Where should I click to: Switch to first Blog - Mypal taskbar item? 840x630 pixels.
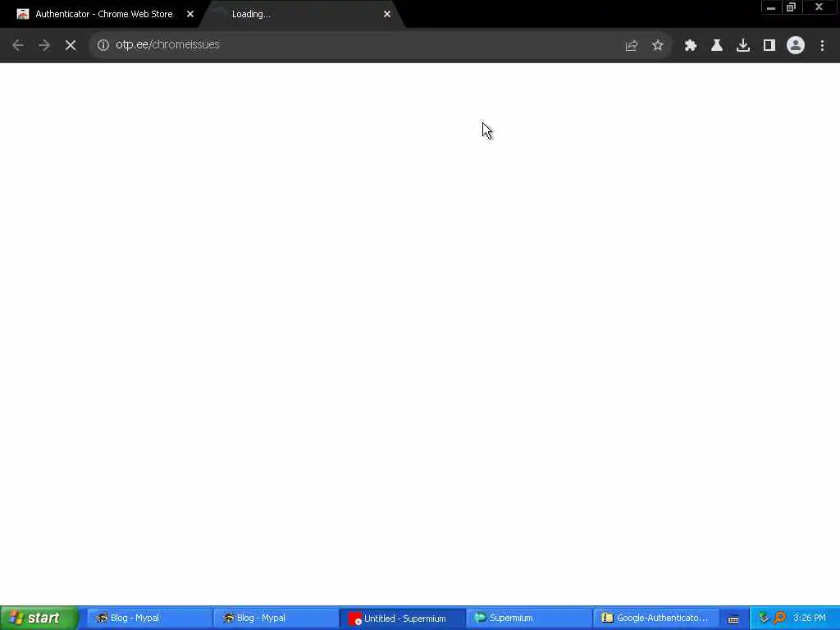coord(148,619)
